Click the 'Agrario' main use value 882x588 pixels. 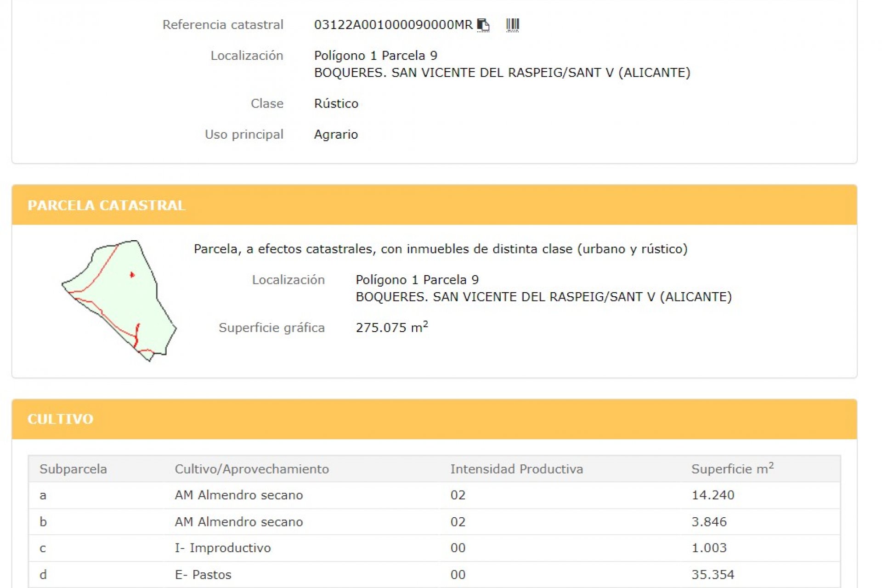(x=336, y=135)
